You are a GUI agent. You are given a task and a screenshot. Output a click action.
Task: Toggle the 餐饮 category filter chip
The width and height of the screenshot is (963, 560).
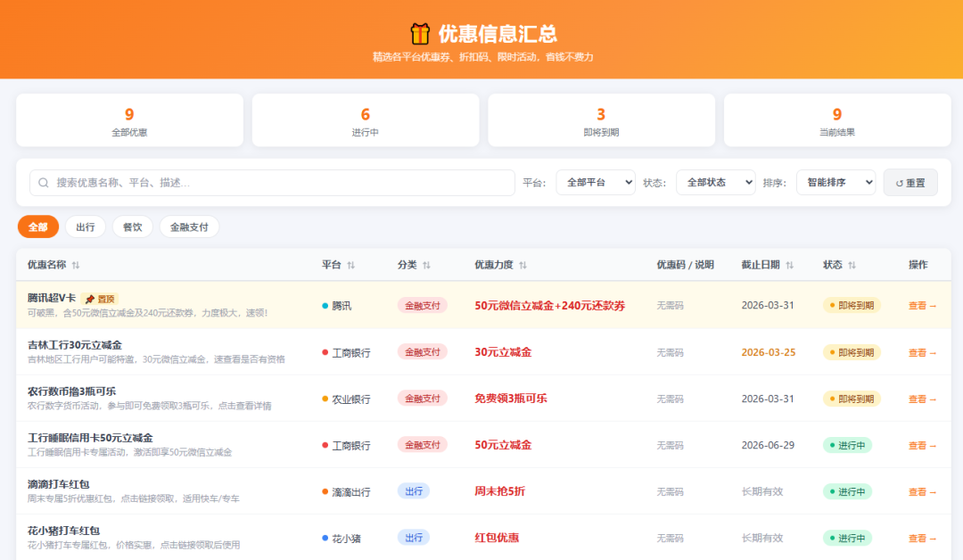click(132, 226)
